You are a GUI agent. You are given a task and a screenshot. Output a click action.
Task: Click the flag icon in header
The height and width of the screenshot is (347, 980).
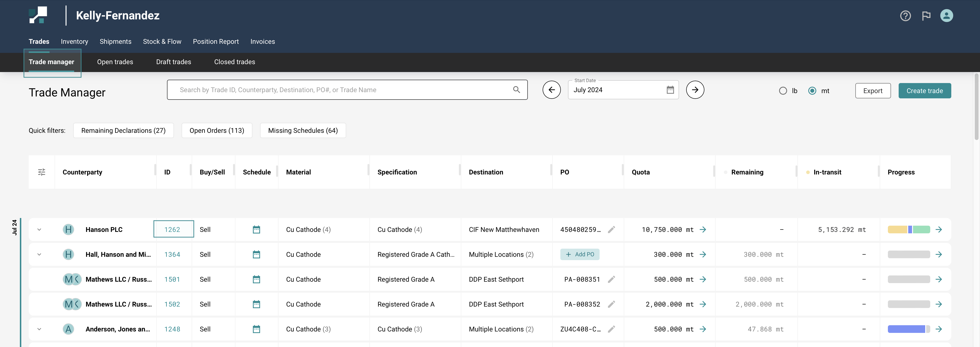coord(926,16)
